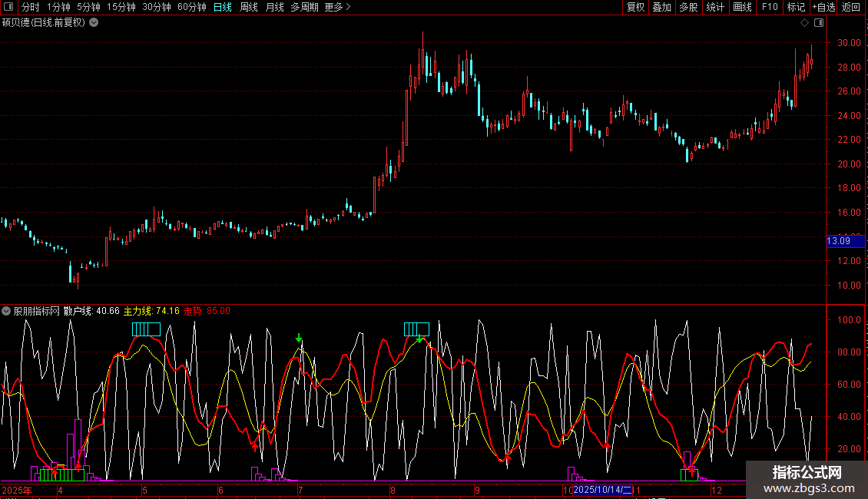Click the panel layout icon at top-left

(x=8, y=7)
